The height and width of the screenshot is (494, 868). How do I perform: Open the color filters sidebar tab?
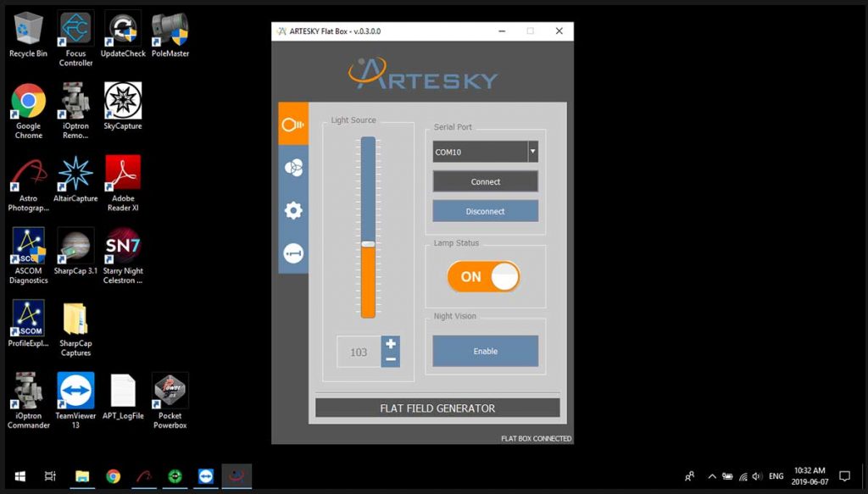tap(293, 168)
